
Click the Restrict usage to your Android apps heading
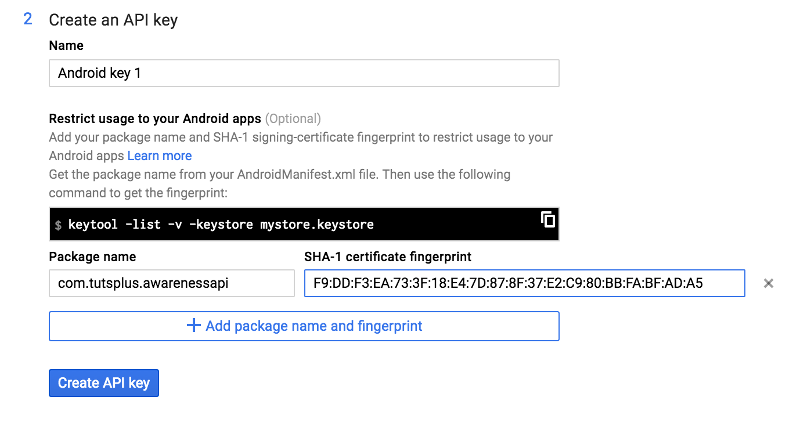point(155,119)
